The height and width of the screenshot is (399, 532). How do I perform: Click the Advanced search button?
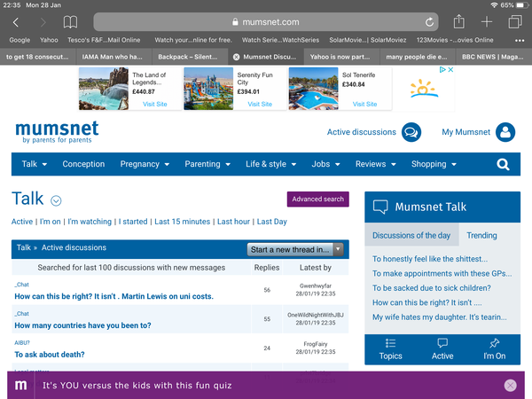coord(318,199)
